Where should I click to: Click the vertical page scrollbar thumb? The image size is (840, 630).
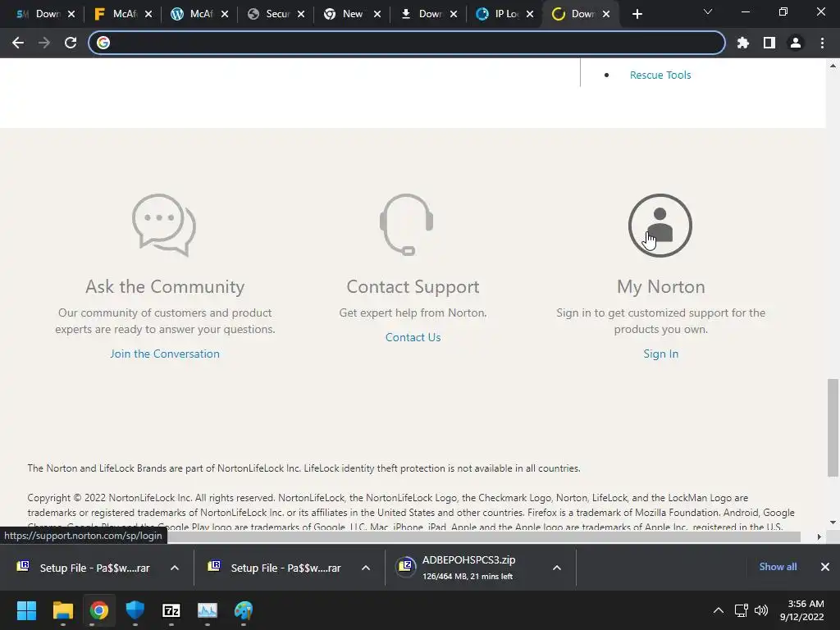click(833, 427)
